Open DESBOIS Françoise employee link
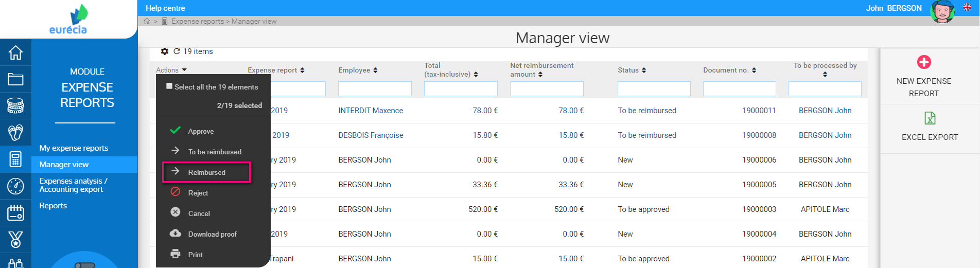980x268 pixels. [x=371, y=135]
